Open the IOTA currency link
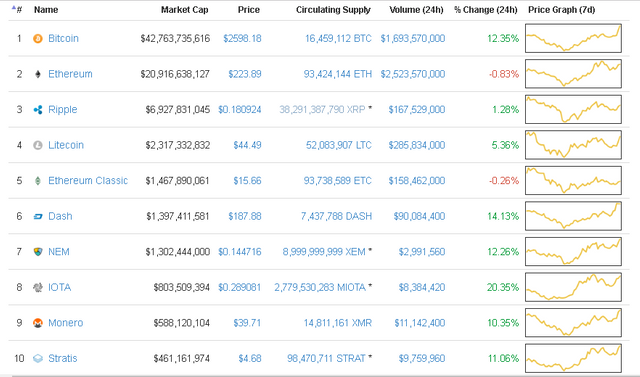 [x=60, y=287]
